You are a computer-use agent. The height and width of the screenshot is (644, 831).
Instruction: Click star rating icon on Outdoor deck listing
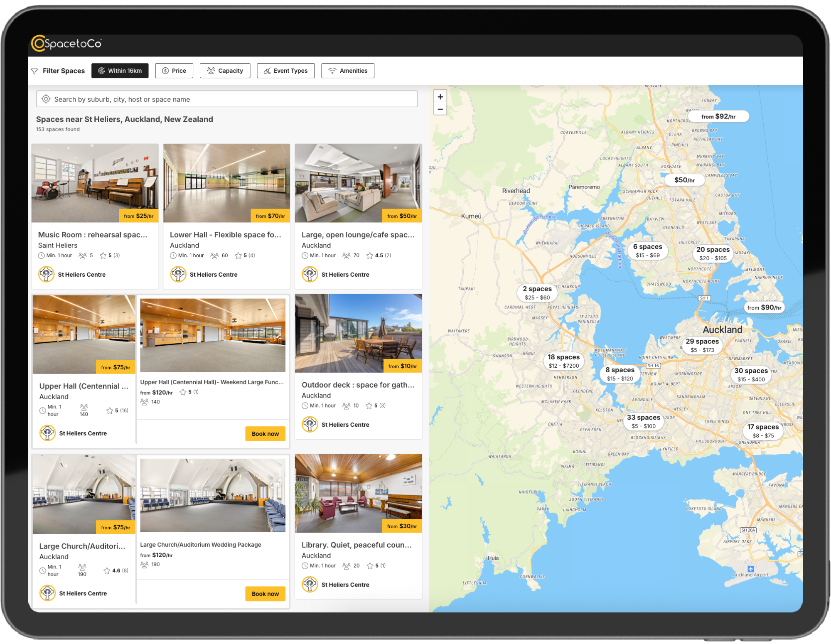369,406
